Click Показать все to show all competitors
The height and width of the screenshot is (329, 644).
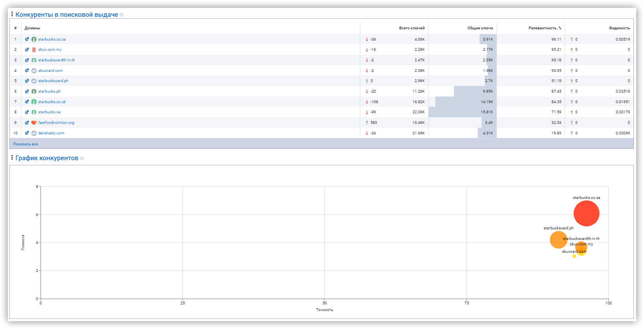[x=25, y=144]
